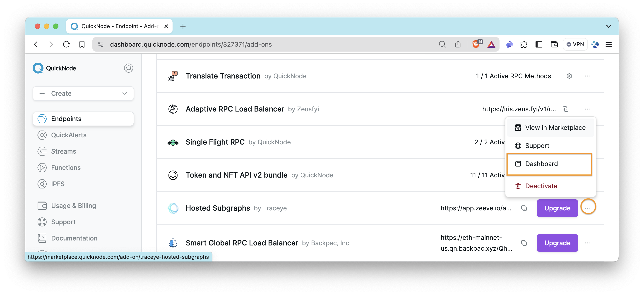The height and width of the screenshot is (295, 644).
Task: Open settings gear for Translate Transaction
Action: click(x=569, y=76)
